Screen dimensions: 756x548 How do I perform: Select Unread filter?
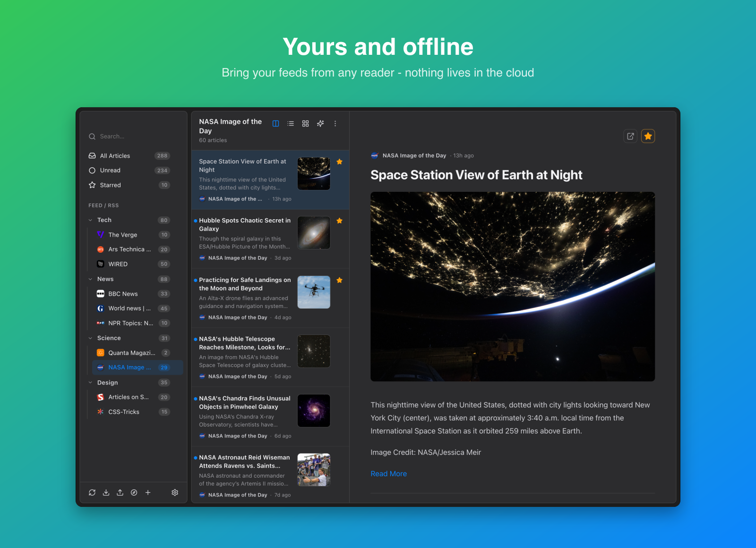pos(129,171)
